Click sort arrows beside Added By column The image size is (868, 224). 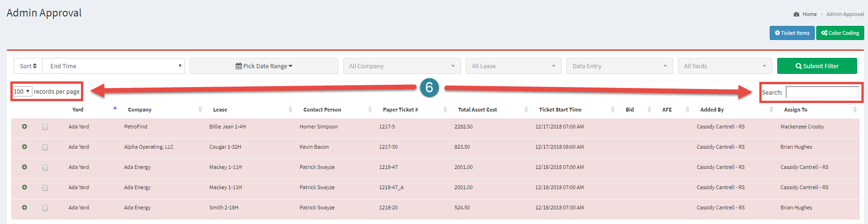(x=771, y=110)
